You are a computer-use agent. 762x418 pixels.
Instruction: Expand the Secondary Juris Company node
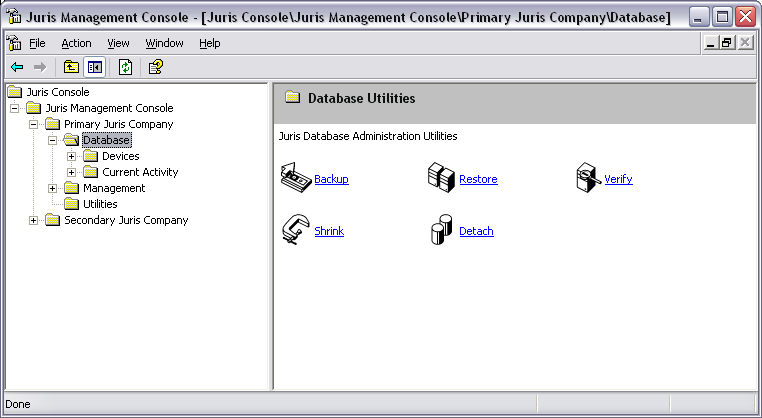34,220
